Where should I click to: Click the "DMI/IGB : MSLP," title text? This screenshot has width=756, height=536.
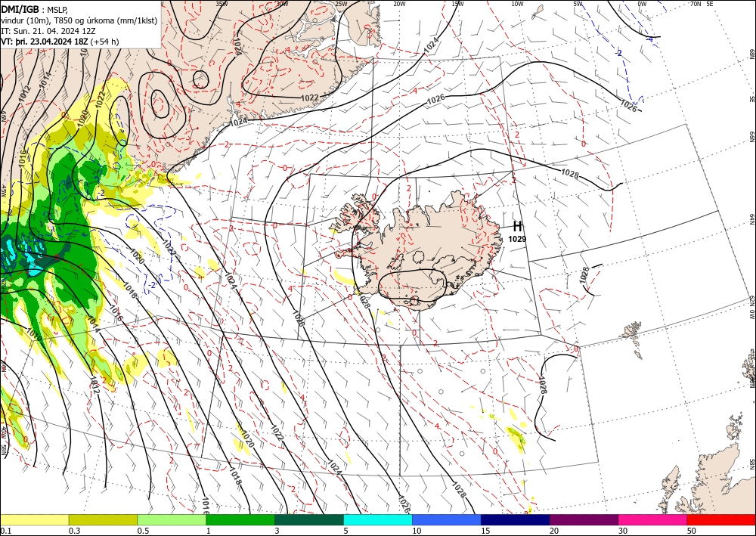click(36, 8)
